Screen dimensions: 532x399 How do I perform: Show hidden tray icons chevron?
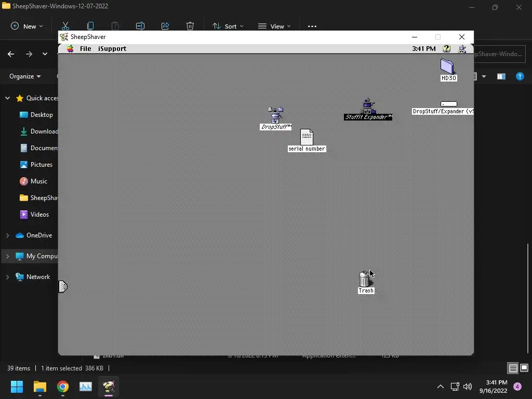point(441,387)
